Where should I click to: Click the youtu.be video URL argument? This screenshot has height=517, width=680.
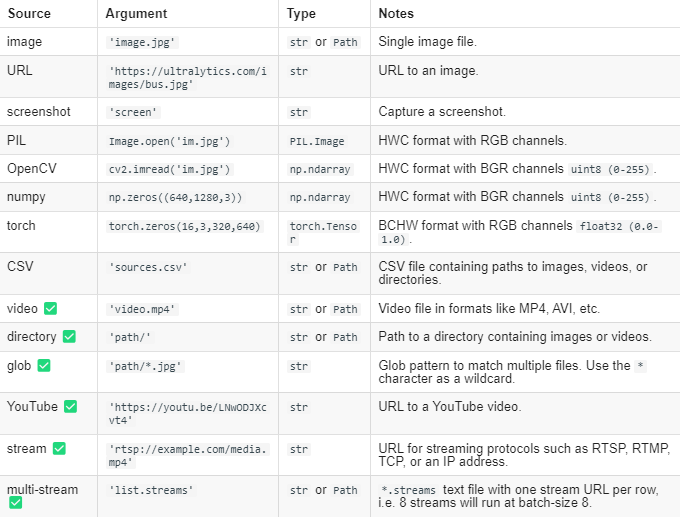[188, 414]
